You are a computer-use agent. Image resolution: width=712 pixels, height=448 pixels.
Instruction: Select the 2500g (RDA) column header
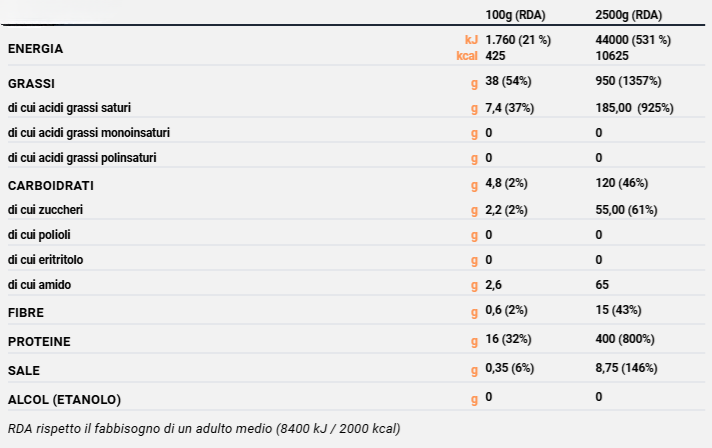pos(628,15)
